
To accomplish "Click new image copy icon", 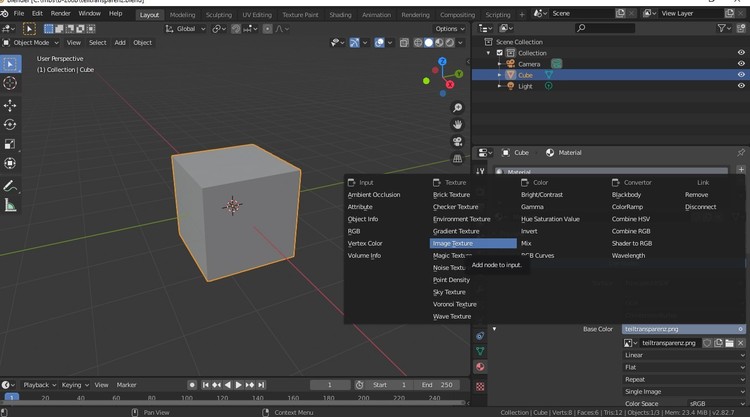I will pyautogui.click(x=718, y=343).
